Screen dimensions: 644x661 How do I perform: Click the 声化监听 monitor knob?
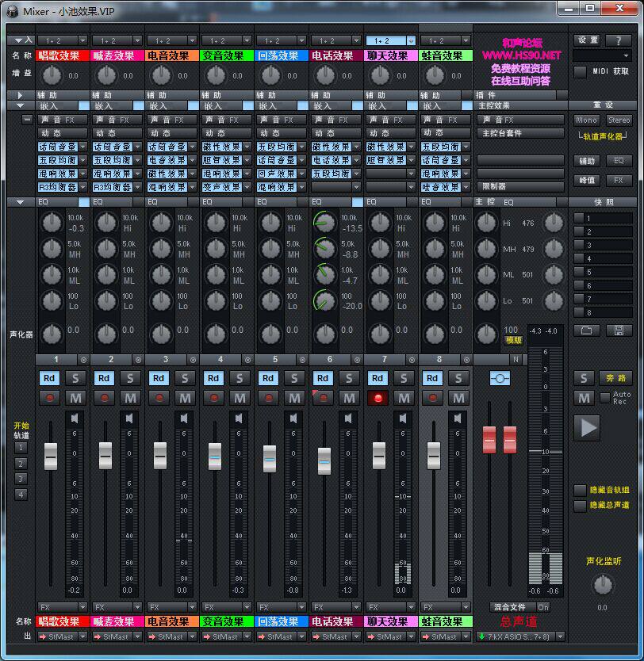(x=603, y=585)
